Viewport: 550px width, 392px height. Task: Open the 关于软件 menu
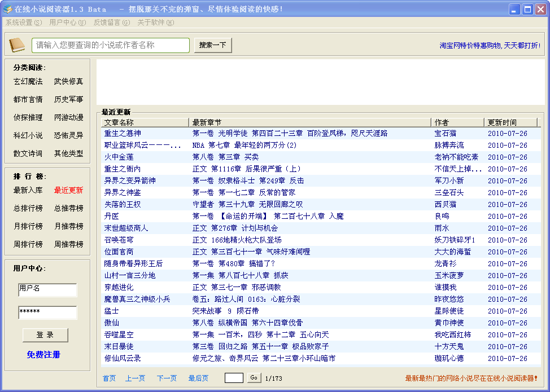pos(156,23)
